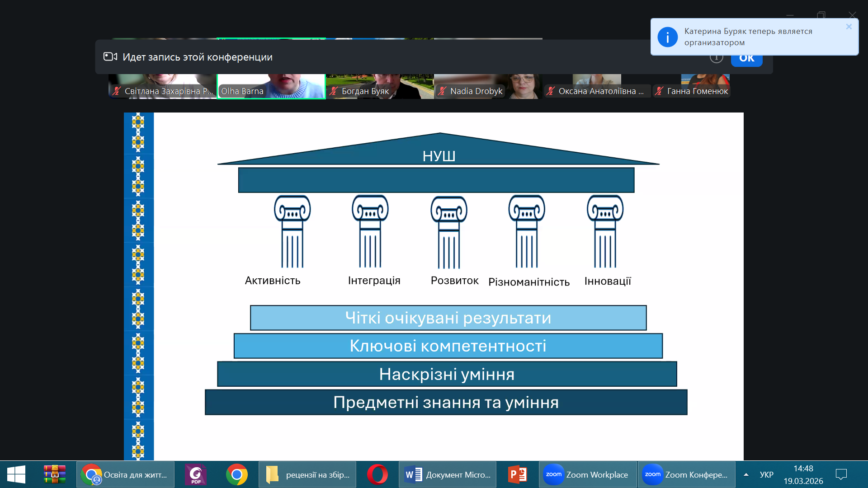Click the Різноманітність column label
The width and height of the screenshot is (868, 488).
pos(529,282)
